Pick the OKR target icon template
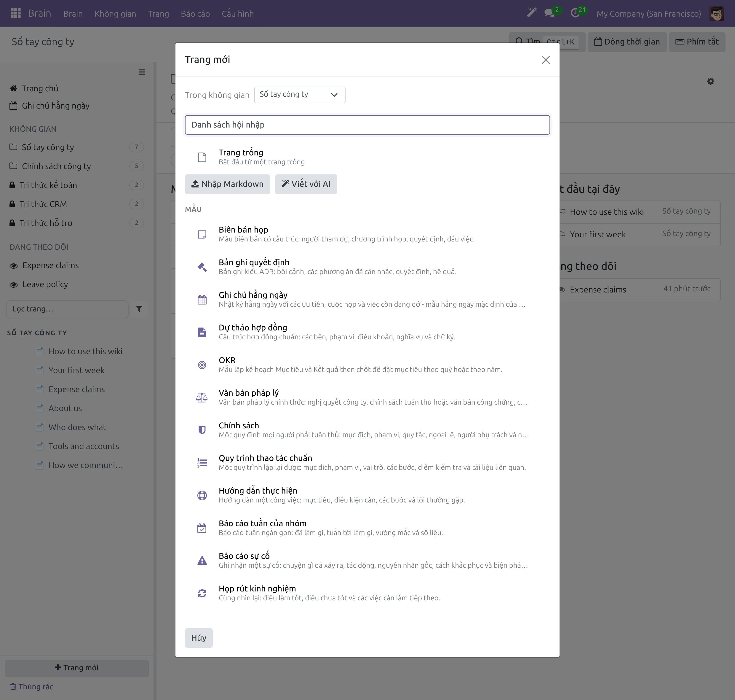 click(202, 365)
